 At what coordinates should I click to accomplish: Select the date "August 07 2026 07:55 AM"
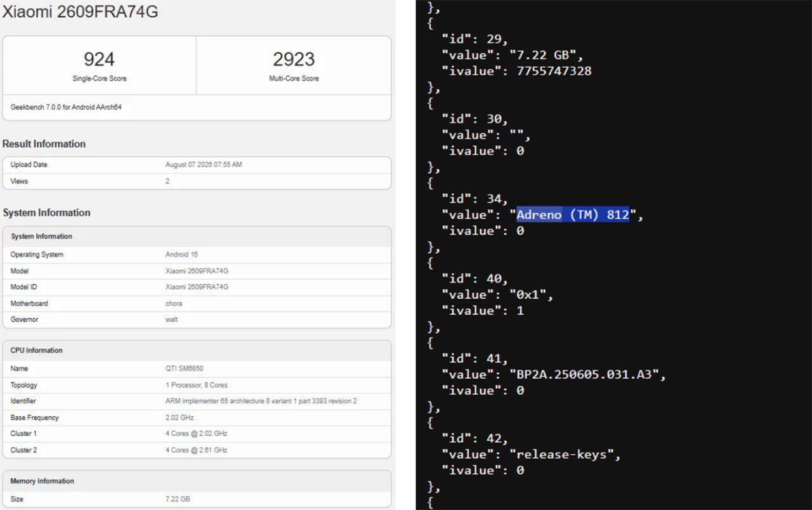click(x=204, y=165)
